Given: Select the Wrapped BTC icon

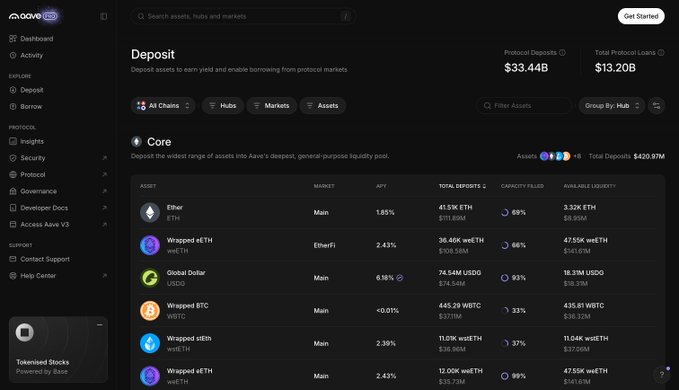Looking at the screenshot, I should click(x=150, y=311).
